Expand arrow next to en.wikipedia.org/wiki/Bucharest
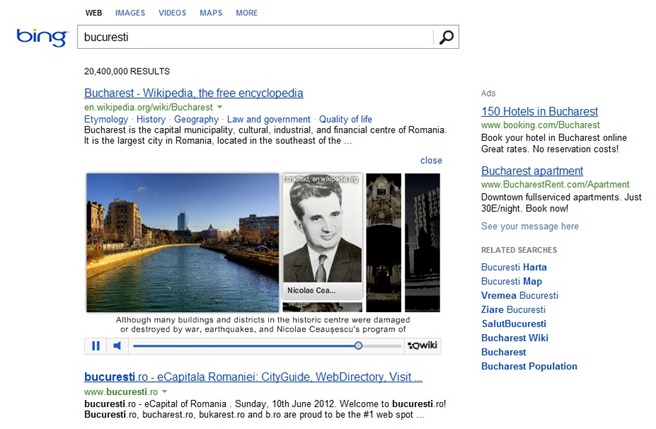Viewport: 656px width, 429px height. (220, 107)
